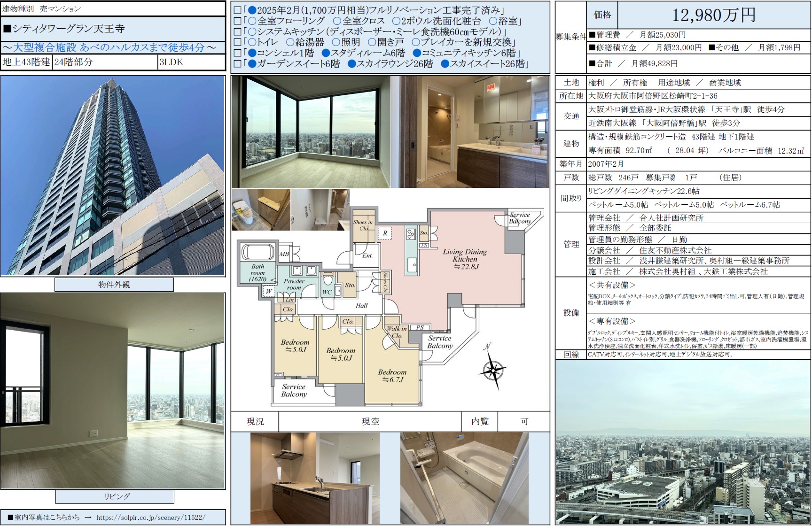The image size is (812, 526).
Task: Select the filled circle before コンシェル1階
Action: coord(252,54)
